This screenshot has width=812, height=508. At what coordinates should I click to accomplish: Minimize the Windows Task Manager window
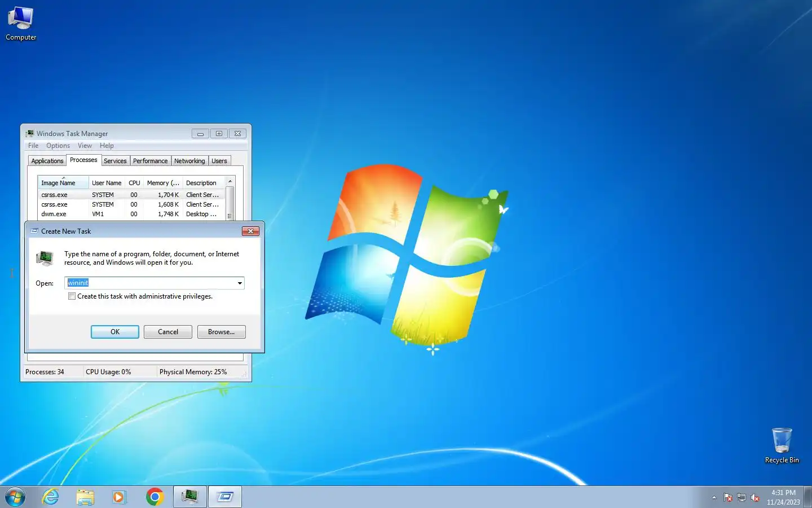pos(200,134)
